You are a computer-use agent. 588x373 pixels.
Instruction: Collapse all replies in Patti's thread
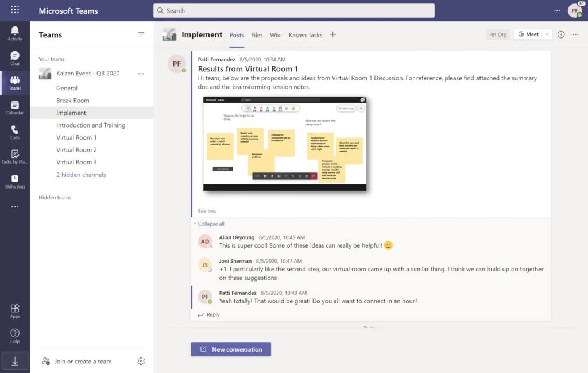pos(210,224)
